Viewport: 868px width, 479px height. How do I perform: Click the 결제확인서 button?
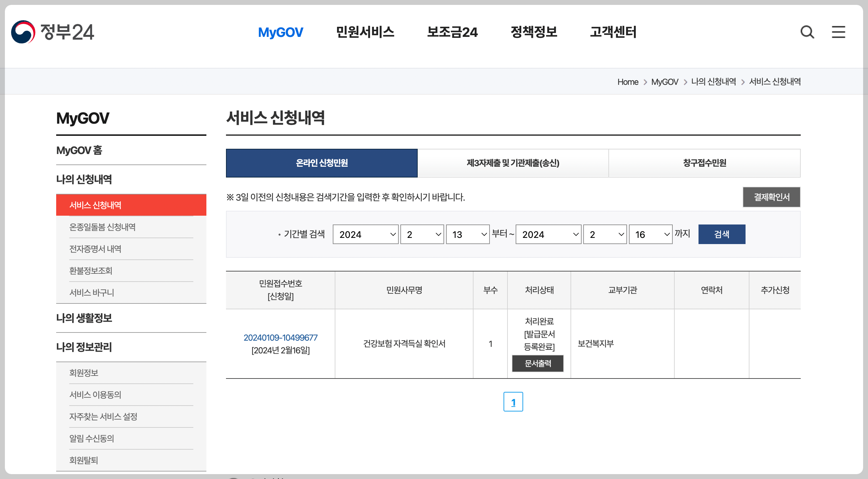tap(771, 197)
